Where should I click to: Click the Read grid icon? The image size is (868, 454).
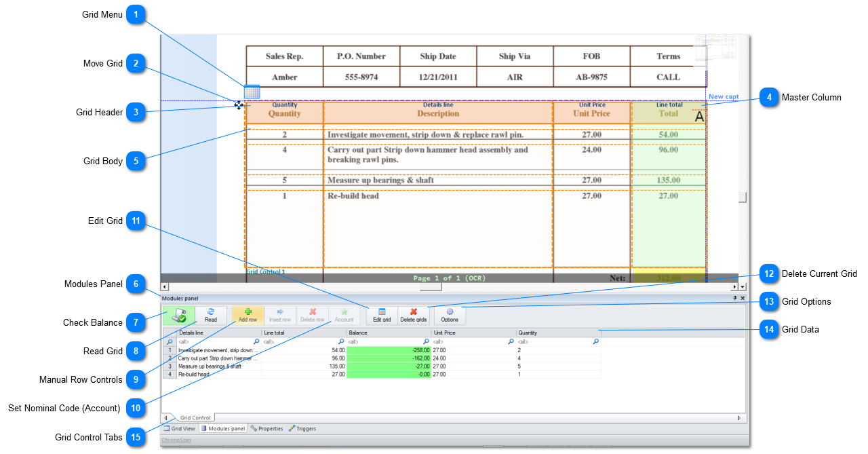pyautogui.click(x=210, y=315)
